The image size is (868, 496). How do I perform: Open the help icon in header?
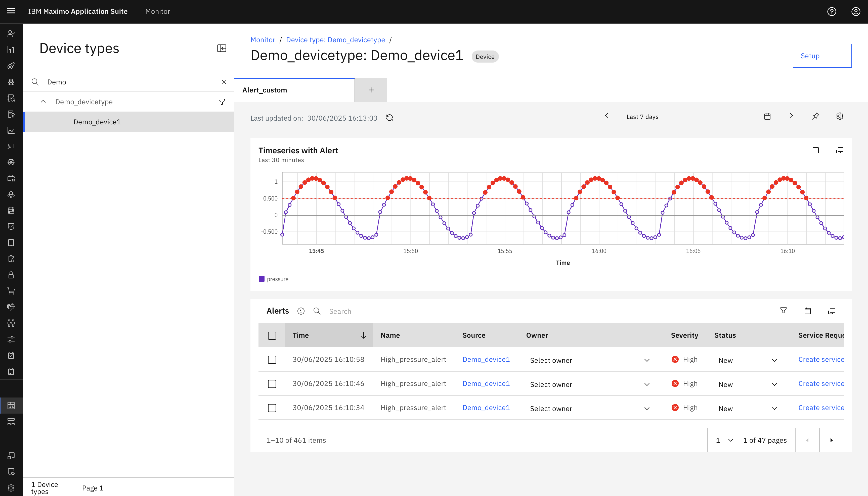[832, 12]
